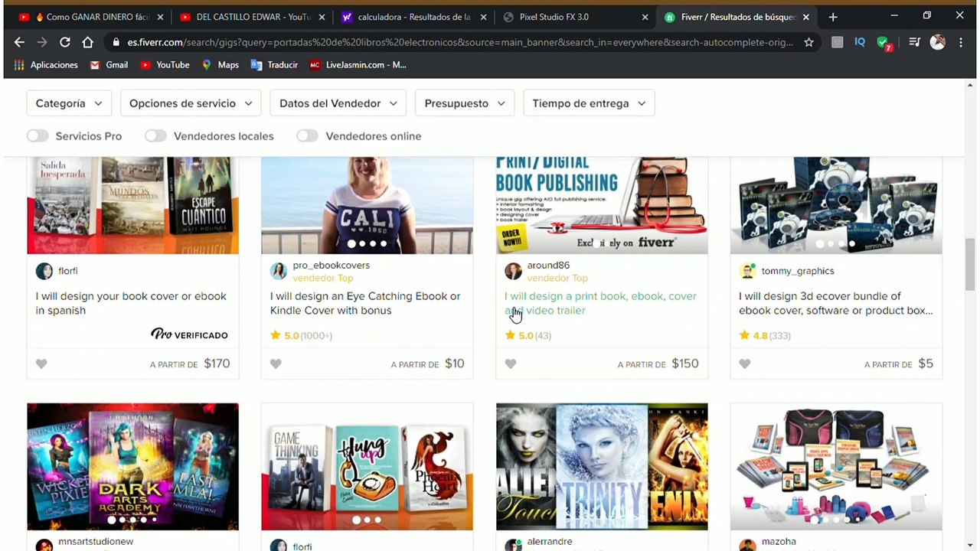
Task: Open the Escape Cuantico book covers thumbnail
Action: [x=132, y=205]
